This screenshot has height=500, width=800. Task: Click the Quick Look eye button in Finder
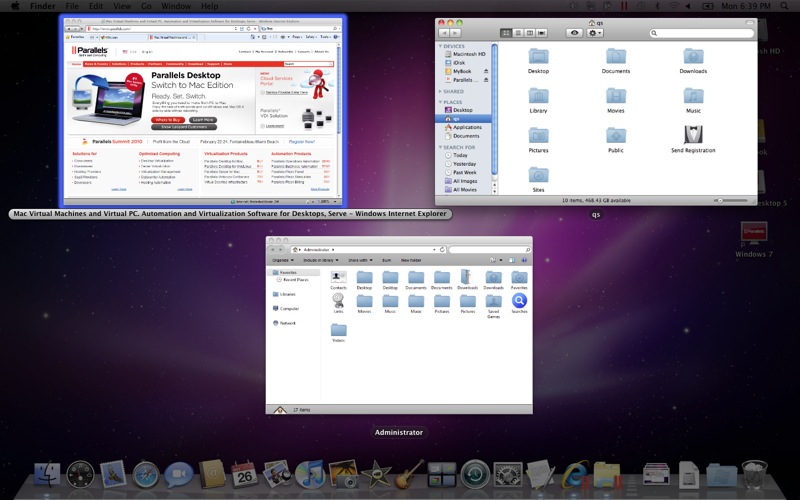(574, 33)
